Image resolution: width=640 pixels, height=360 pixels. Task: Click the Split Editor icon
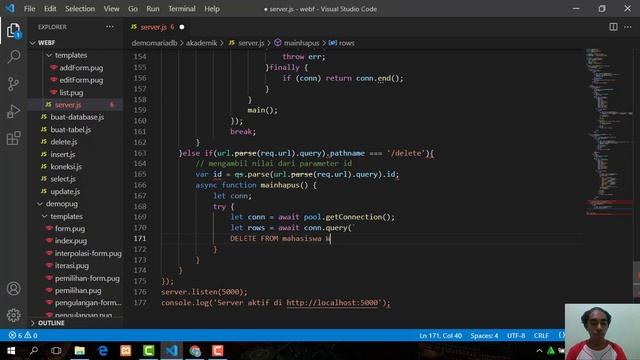point(613,27)
